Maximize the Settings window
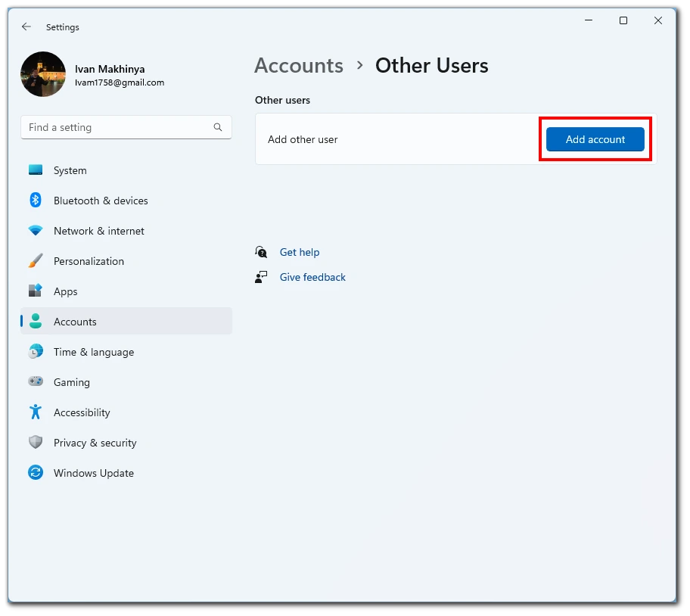The height and width of the screenshot is (616, 690). [x=623, y=21]
